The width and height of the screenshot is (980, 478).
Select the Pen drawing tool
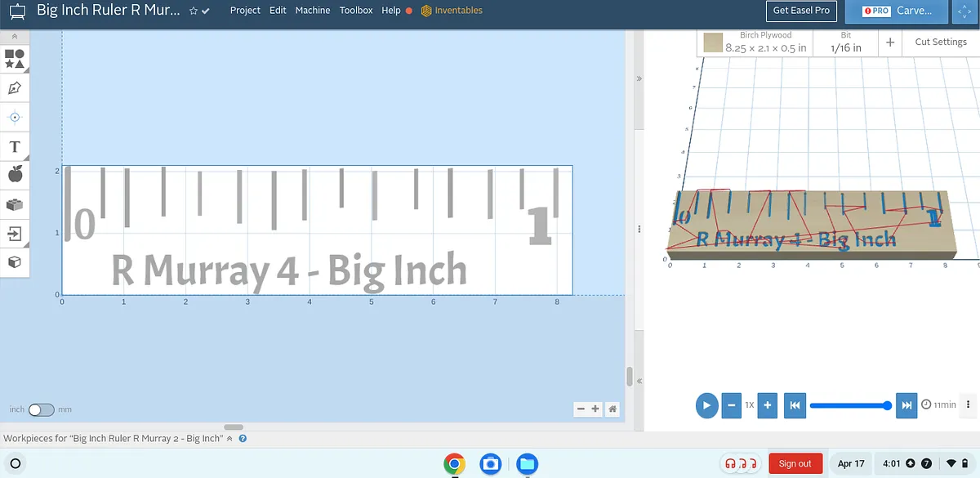pos(15,88)
